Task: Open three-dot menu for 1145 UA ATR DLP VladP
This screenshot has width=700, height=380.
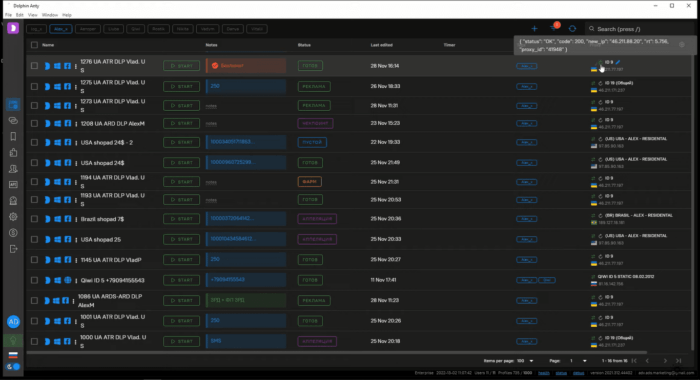Action: click(x=76, y=260)
